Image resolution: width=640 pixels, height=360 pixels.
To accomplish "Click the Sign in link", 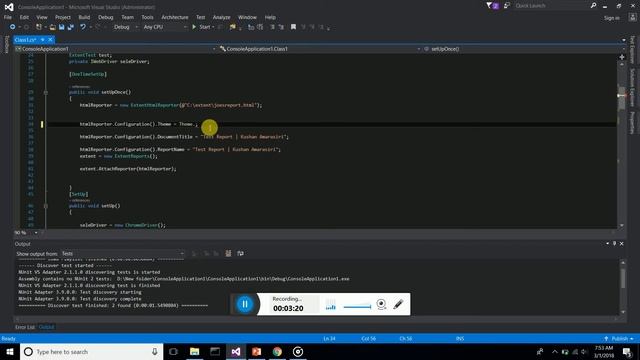I will (x=611, y=18).
